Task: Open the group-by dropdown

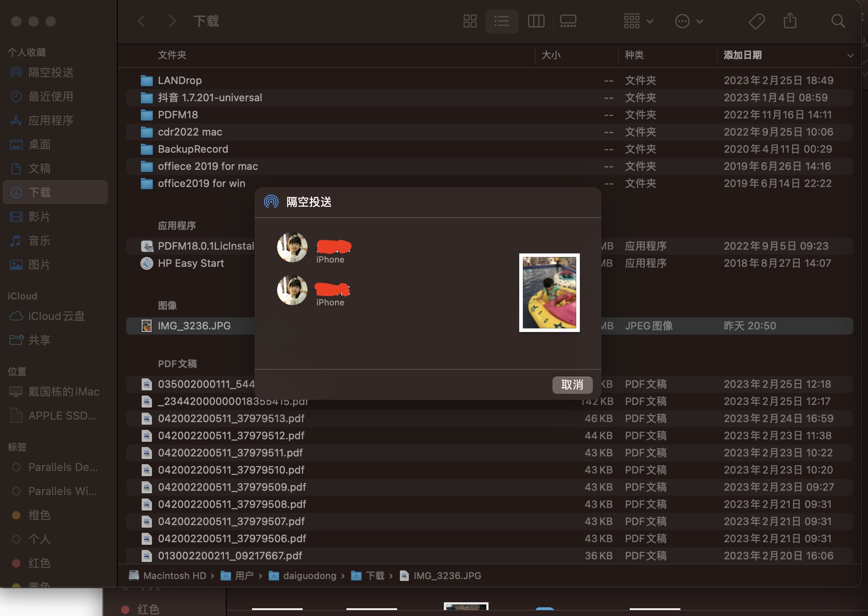Action: pyautogui.click(x=638, y=21)
